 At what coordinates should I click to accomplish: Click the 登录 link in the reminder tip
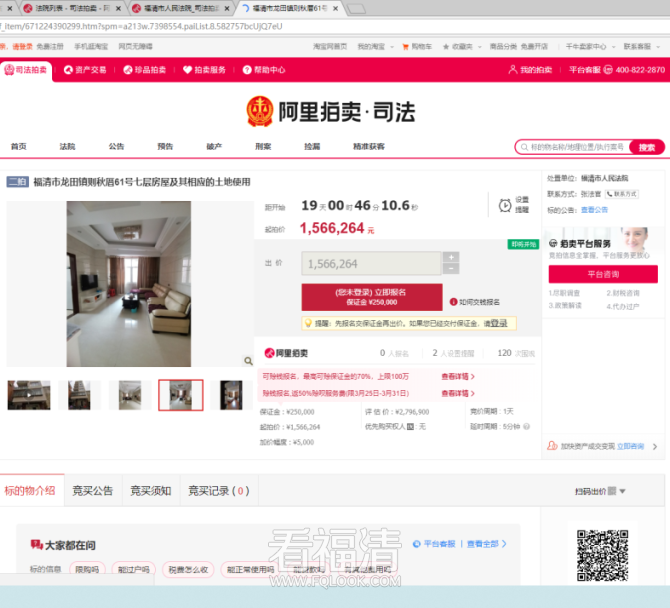point(499,323)
